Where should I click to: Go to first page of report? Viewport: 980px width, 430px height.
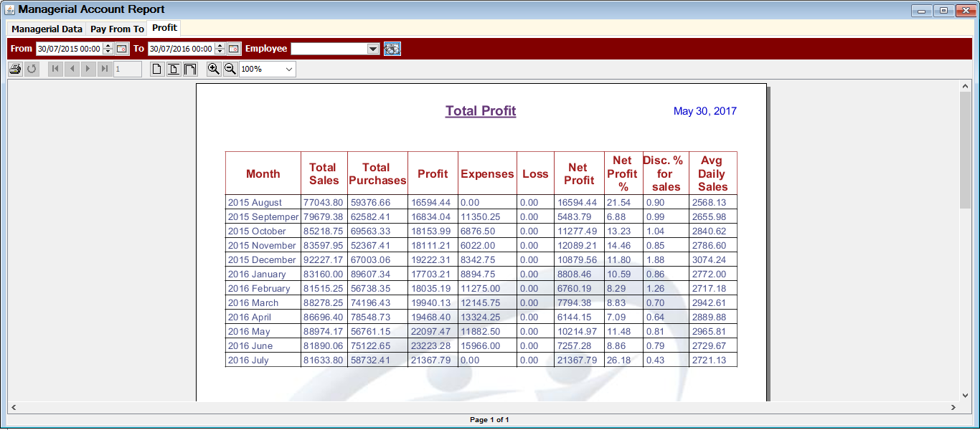tap(56, 69)
